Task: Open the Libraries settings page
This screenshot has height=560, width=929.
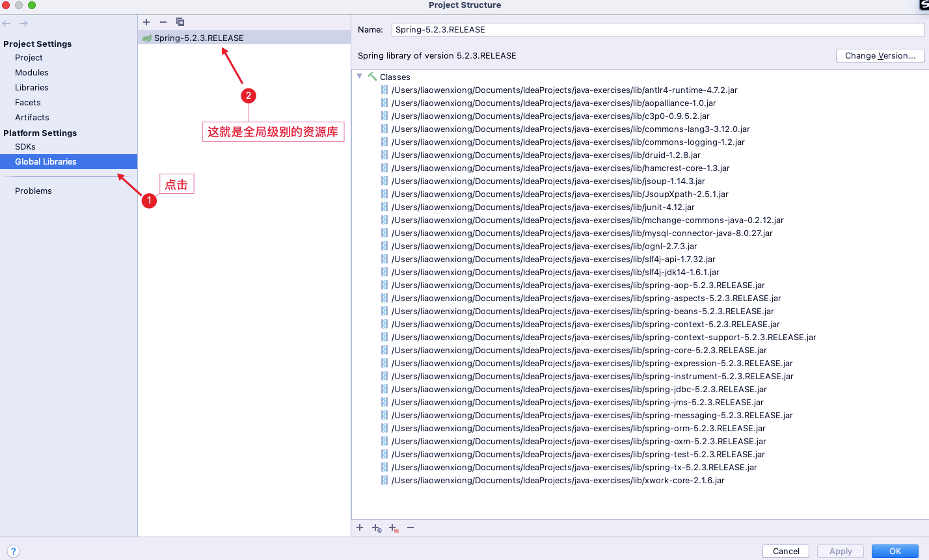Action: [x=32, y=88]
